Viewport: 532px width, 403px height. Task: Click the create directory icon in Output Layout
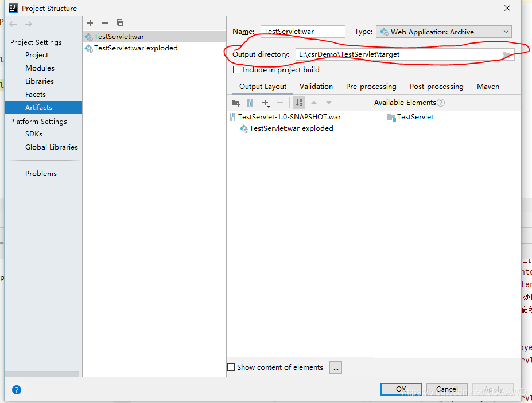click(235, 103)
